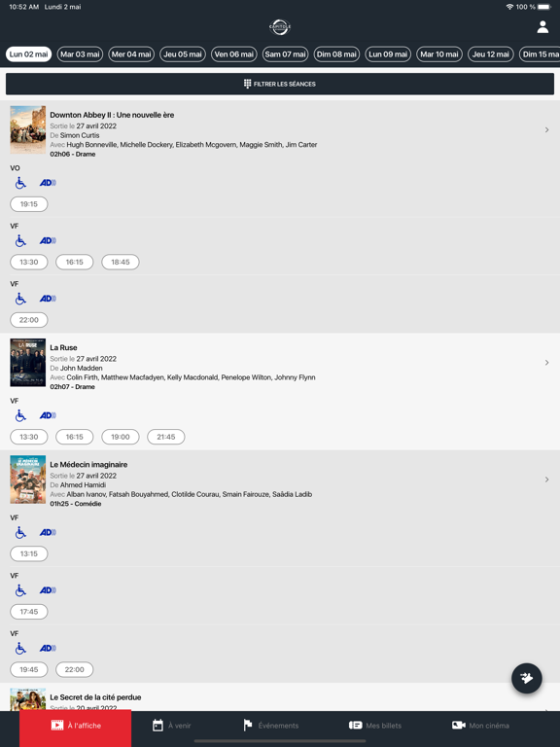Tap wheelchair icon under La Ruse VF
560x747 pixels.
click(x=20, y=415)
